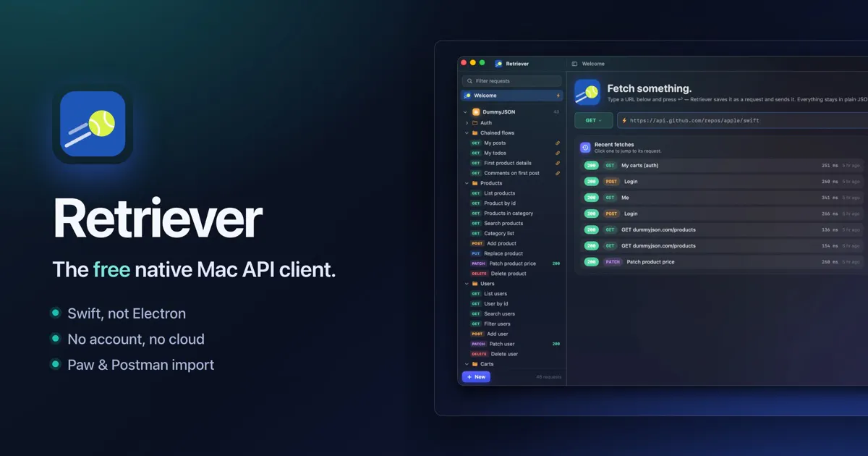Click the New button
868x456 pixels.
click(476, 377)
